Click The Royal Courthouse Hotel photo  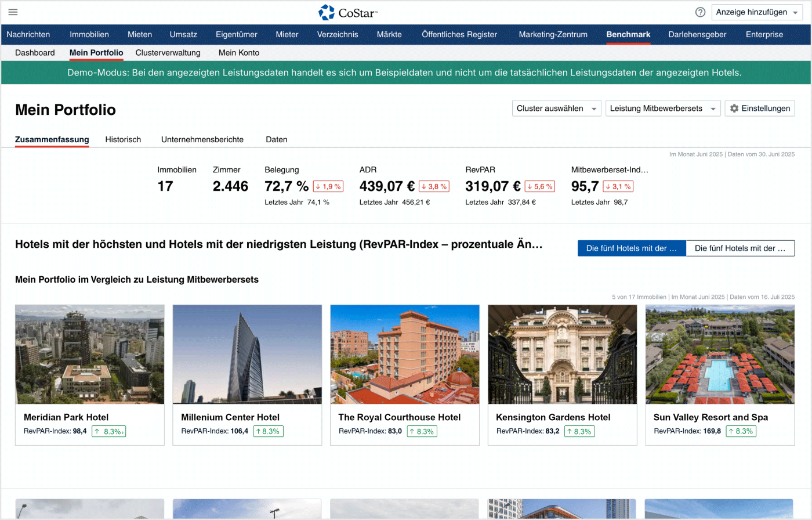pos(404,354)
